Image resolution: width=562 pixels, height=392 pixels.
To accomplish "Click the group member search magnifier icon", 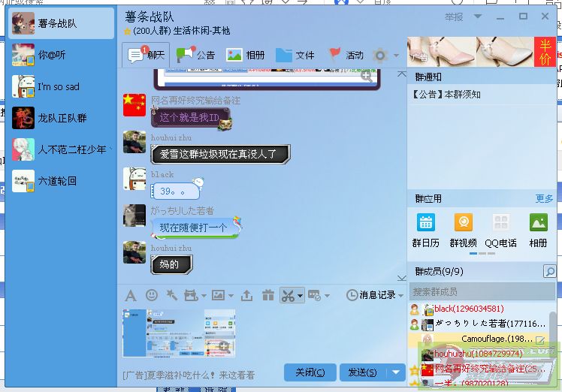I will [x=550, y=271].
